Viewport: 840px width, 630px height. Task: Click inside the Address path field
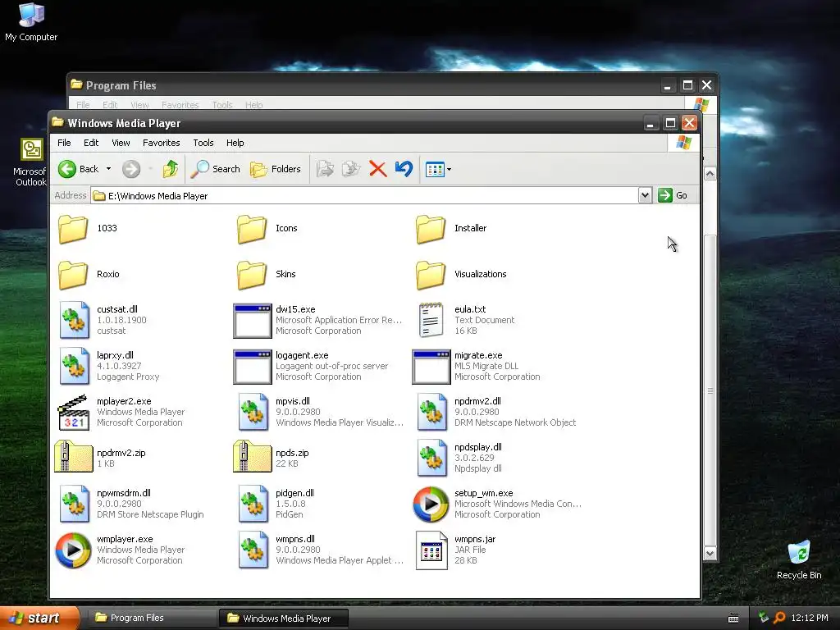point(364,196)
